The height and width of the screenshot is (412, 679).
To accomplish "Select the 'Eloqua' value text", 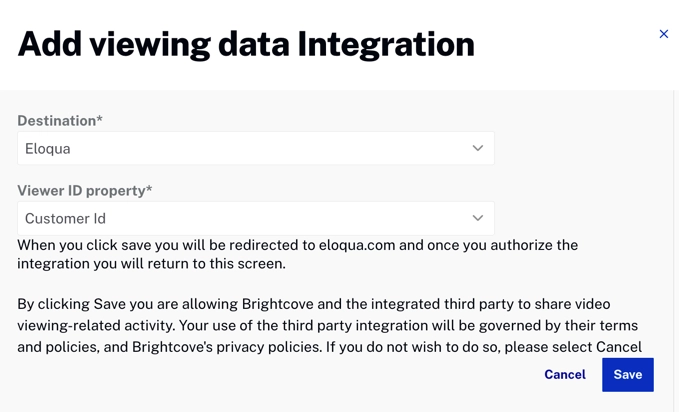I will (48, 148).
